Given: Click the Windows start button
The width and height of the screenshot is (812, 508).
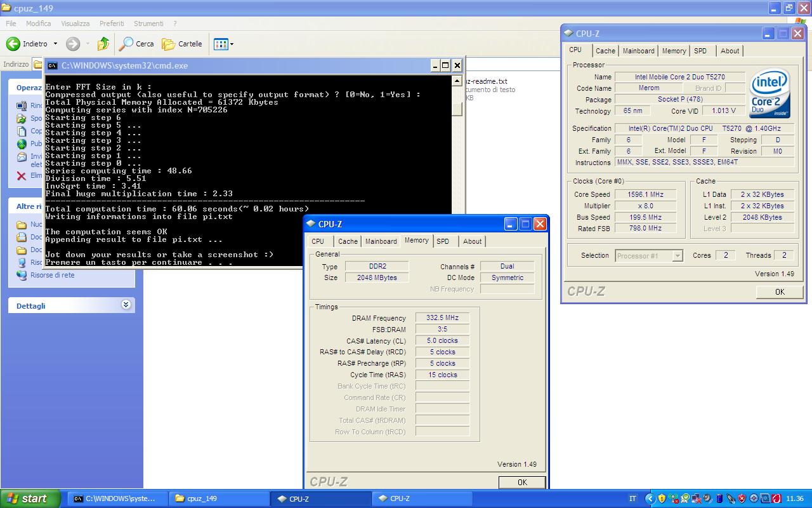Looking at the screenshot, I should click(30, 498).
